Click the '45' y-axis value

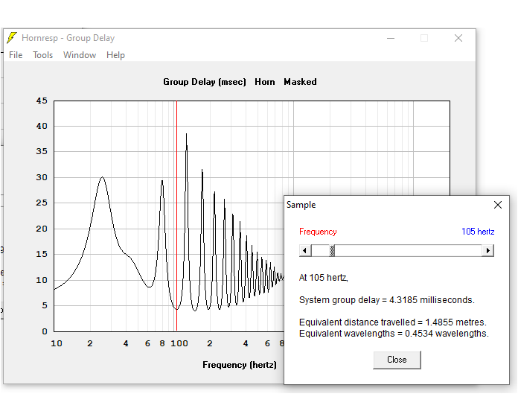click(x=42, y=101)
